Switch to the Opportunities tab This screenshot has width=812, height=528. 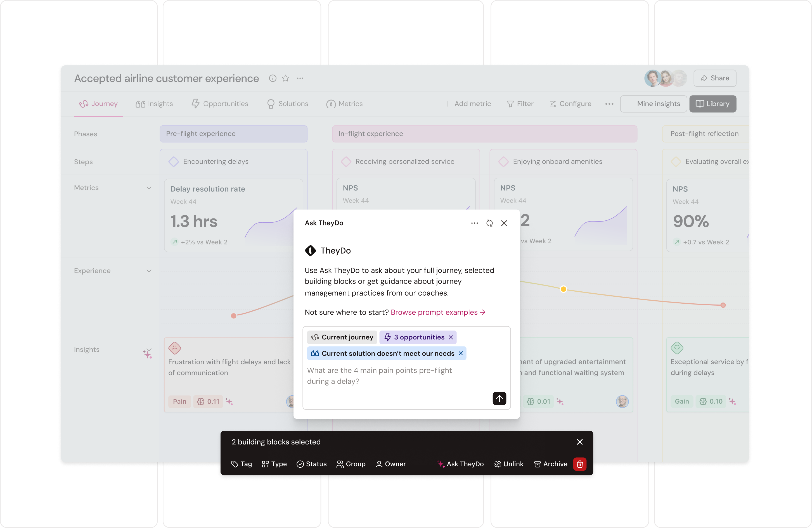point(220,104)
